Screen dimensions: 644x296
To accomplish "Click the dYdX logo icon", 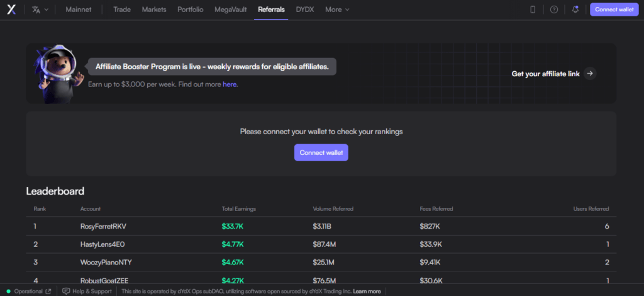I will pyautogui.click(x=11, y=9).
